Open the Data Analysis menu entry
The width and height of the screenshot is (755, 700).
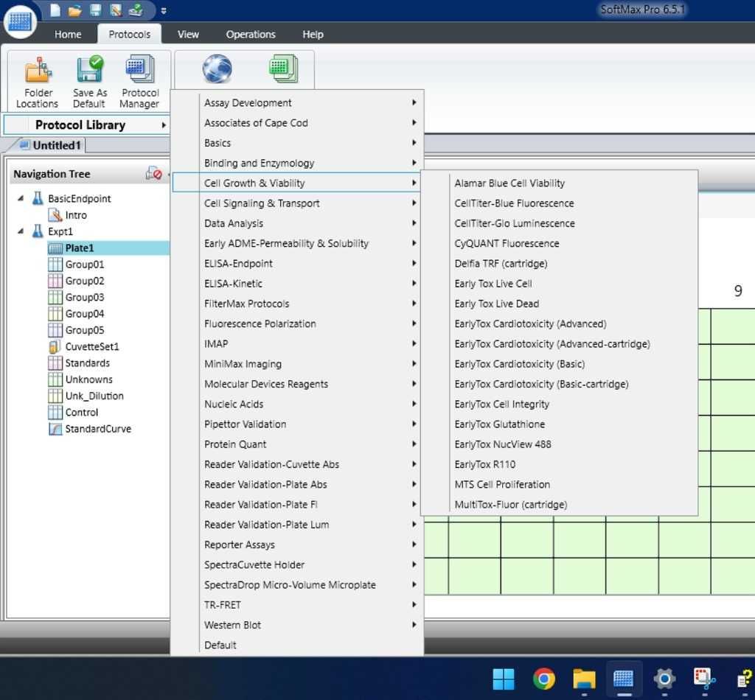[x=298, y=223]
